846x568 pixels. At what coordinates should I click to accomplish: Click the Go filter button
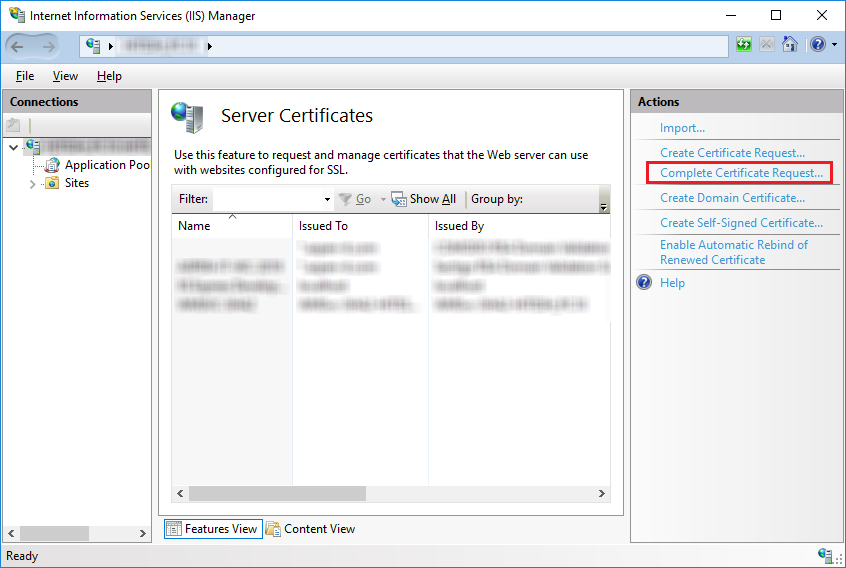pyautogui.click(x=355, y=199)
